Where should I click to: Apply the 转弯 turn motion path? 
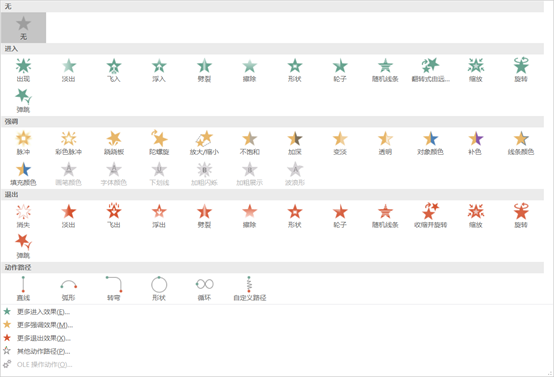point(114,289)
